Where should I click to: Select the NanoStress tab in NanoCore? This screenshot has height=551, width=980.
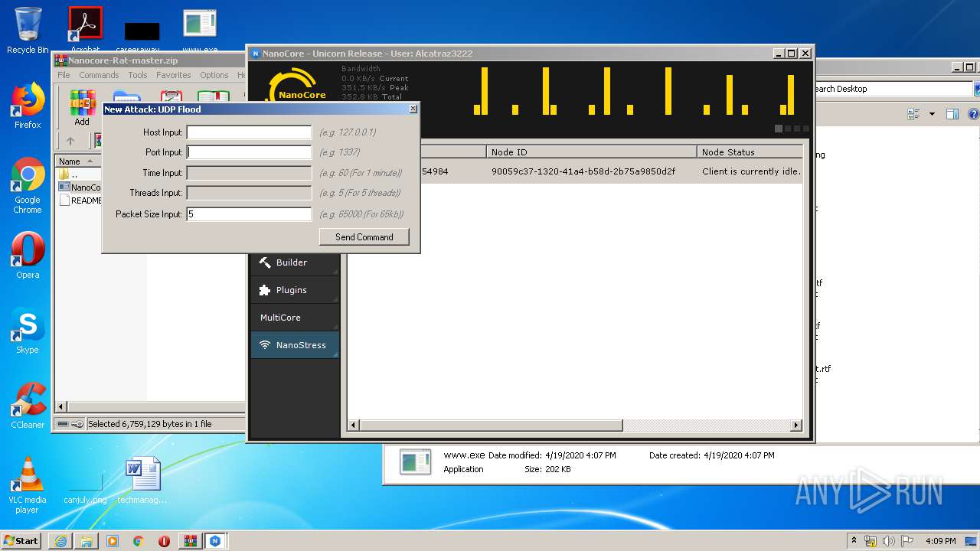click(295, 345)
